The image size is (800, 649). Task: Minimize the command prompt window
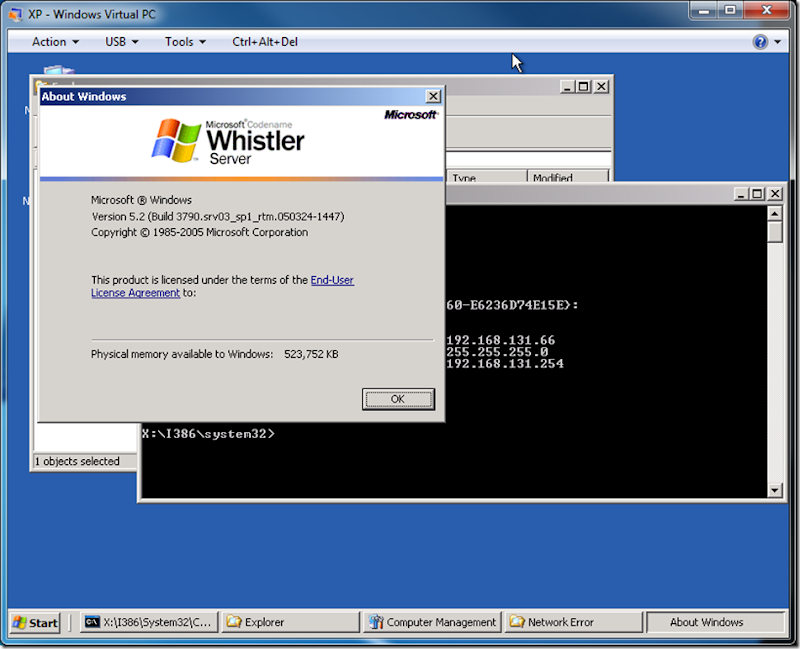[x=740, y=194]
